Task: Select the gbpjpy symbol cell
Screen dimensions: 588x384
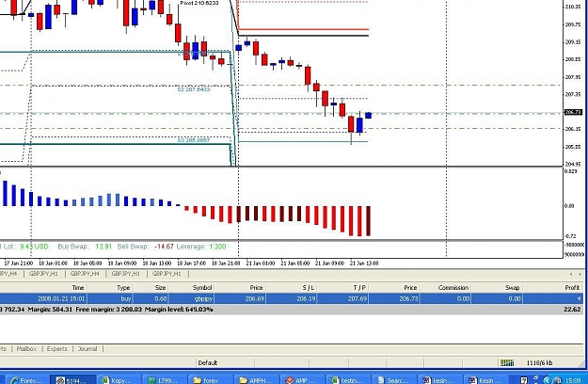Action: (x=202, y=299)
